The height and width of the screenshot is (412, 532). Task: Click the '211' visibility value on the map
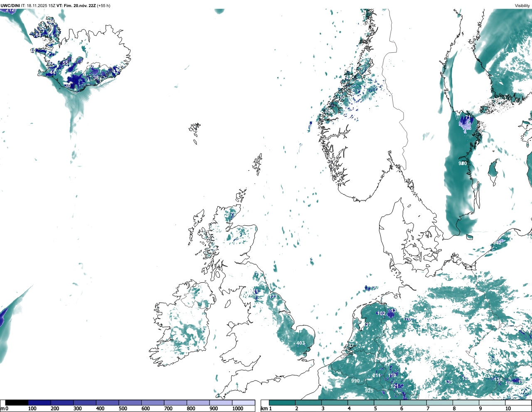tap(377, 375)
